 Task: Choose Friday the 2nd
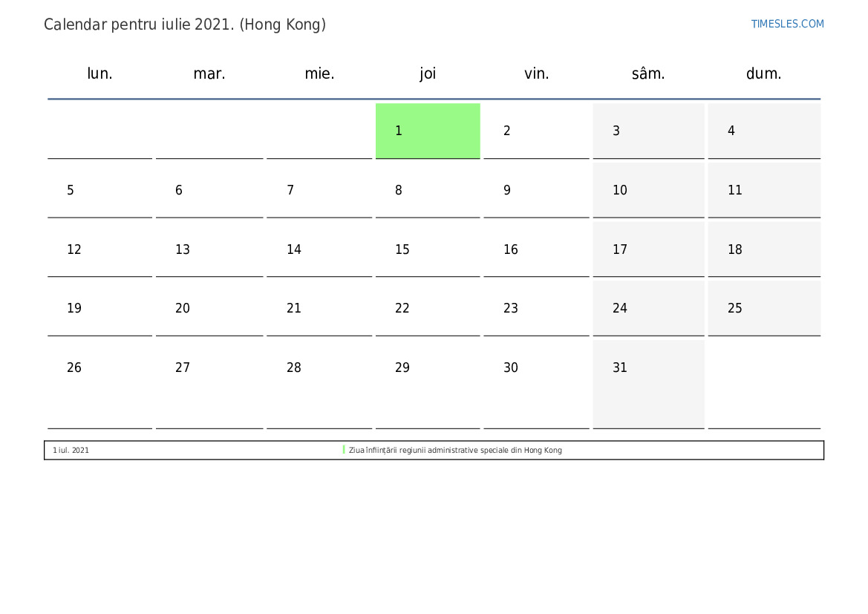536,131
